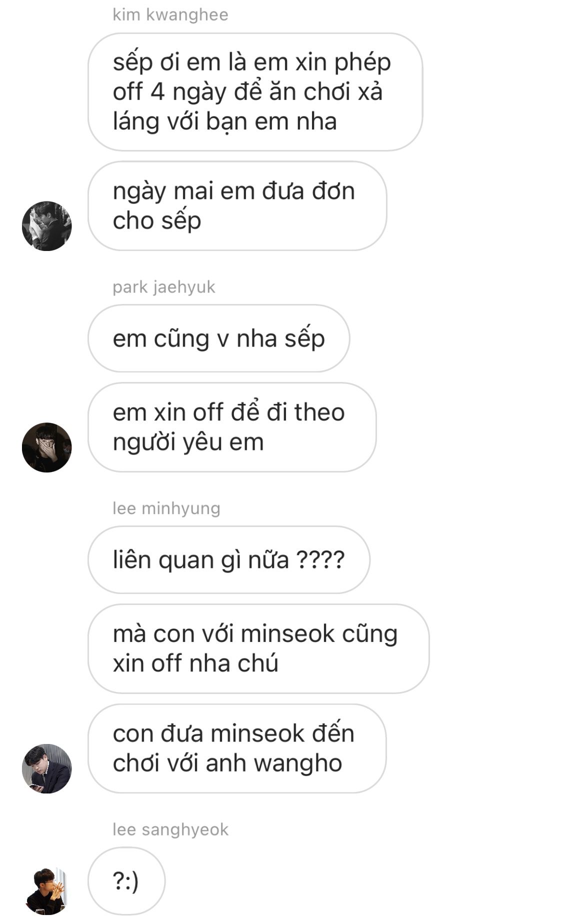Screen dimensions: 585x924
Task: Tap kim kwanghee's profile avatar
Action: point(47,226)
